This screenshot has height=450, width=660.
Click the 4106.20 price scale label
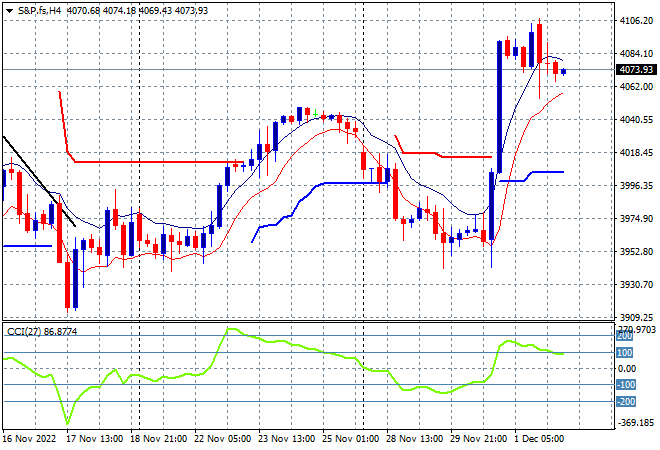pos(636,21)
